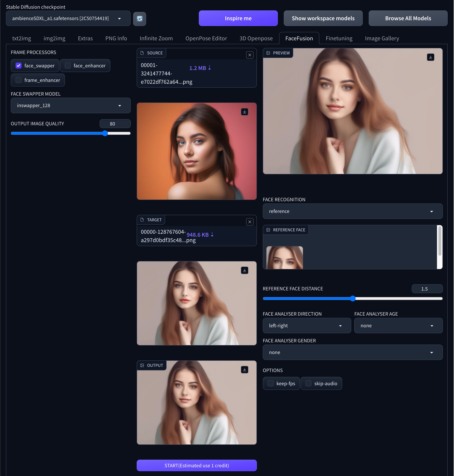Expand the Face Recognition dropdown
This screenshot has width=454, height=476.
point(352,211)
